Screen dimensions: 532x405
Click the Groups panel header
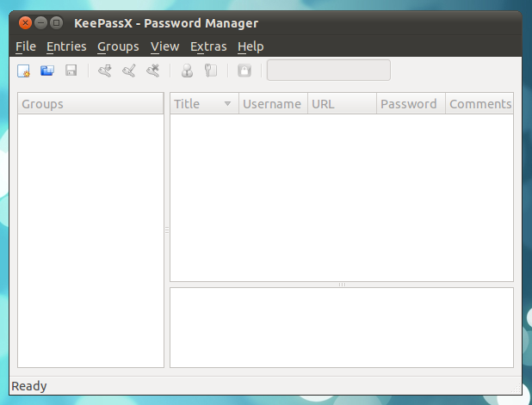tap(90, 104)
